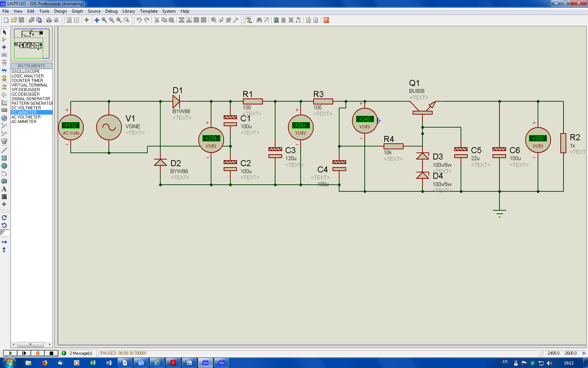The image size is (588, 368).
Task: Zoom to view the entire sheet
Action: point(119,20)
